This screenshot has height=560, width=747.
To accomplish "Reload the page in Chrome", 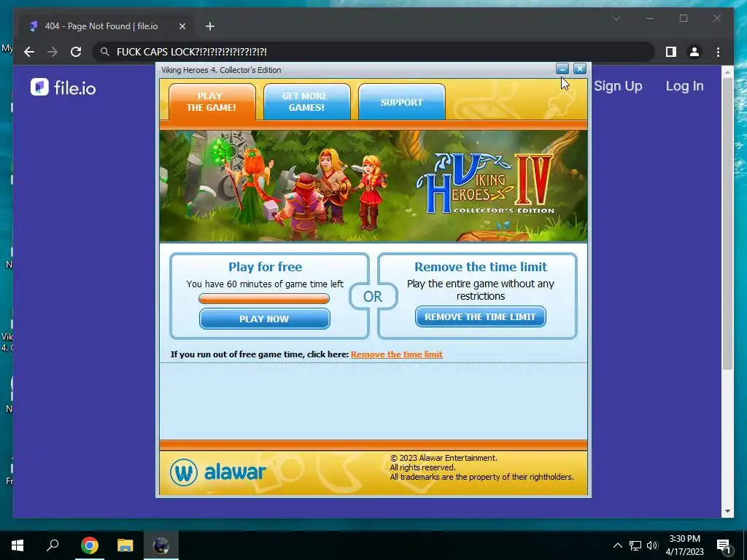I will click(76, 52).
